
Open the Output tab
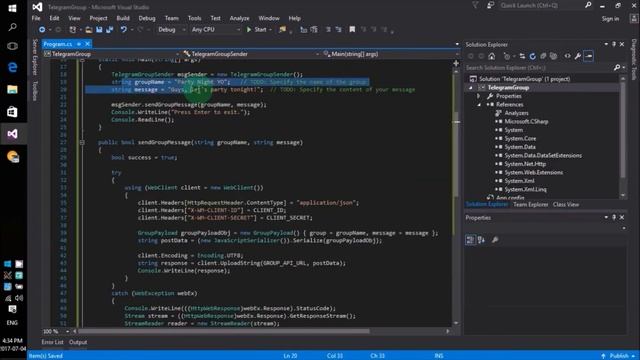pyautogui.click(x=78, y=342)
